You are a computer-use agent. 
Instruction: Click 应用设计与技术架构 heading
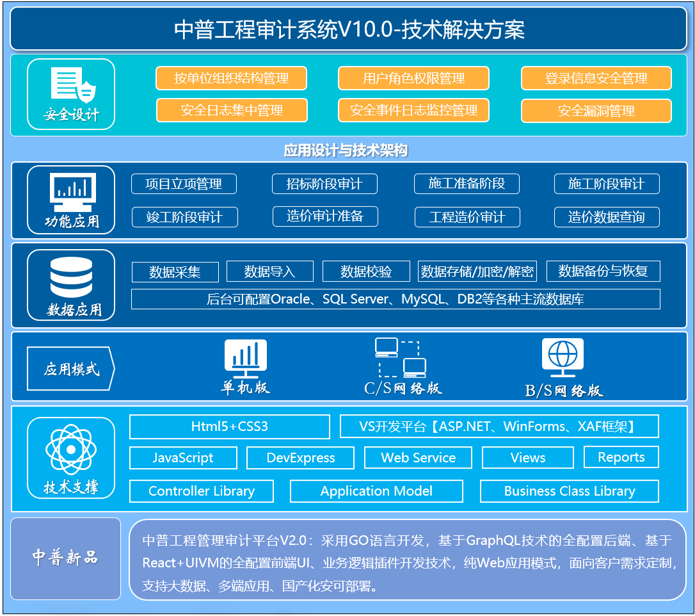pyautogui.click(x=346, y=150)
